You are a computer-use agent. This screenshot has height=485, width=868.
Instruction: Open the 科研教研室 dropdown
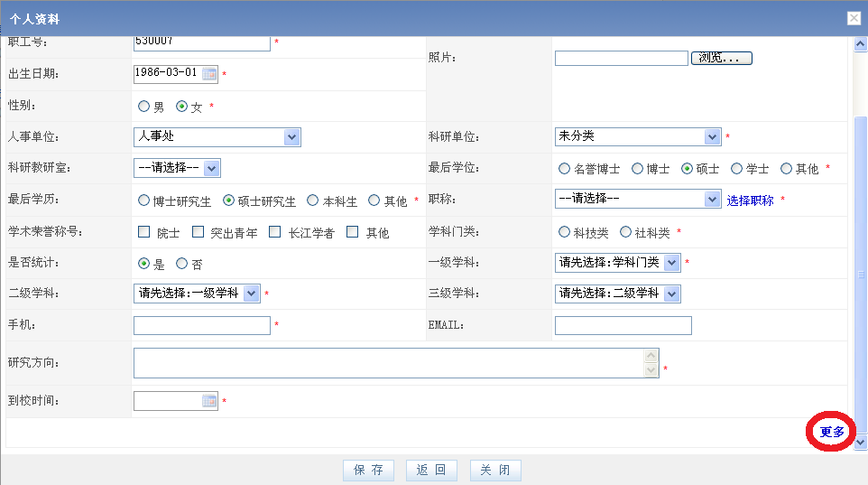(212, 168)
